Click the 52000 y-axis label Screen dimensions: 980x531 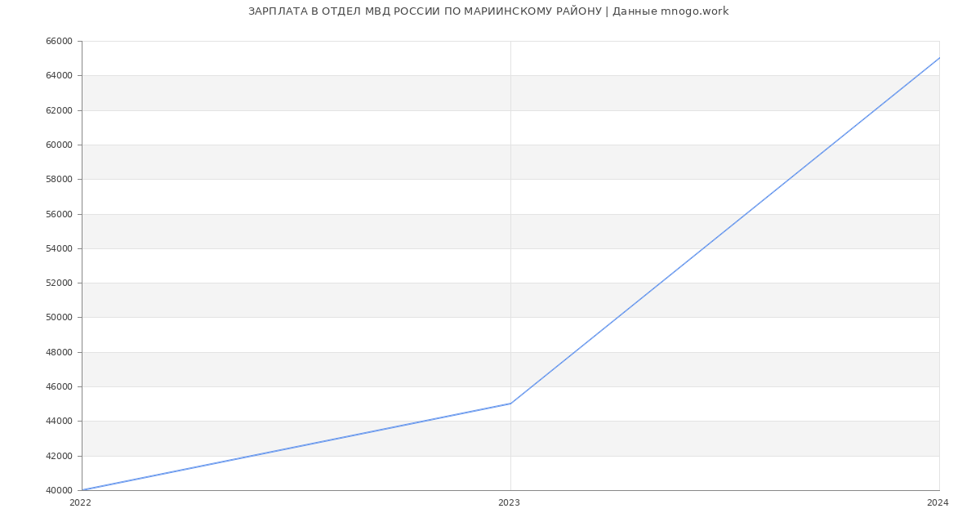(59, 283)
